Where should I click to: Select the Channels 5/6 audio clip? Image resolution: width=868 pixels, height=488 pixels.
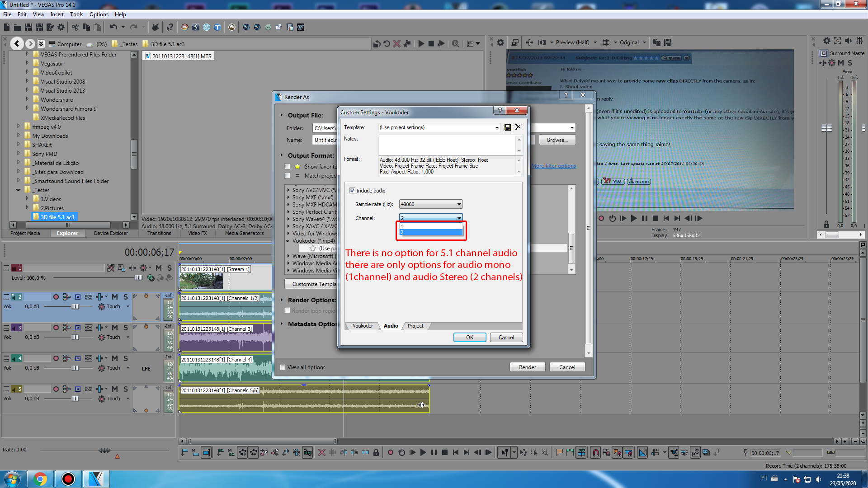click(304, 399)
